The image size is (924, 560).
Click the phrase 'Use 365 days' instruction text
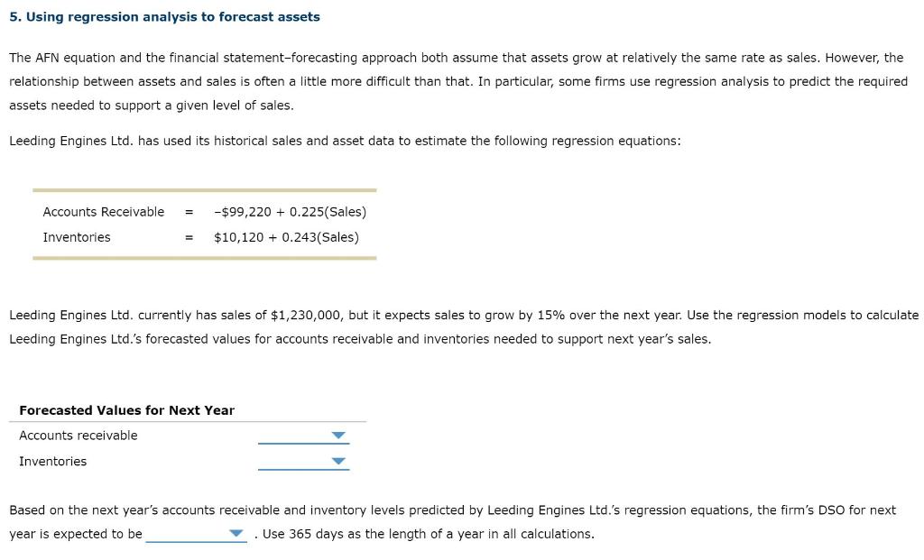pos(299,533)
